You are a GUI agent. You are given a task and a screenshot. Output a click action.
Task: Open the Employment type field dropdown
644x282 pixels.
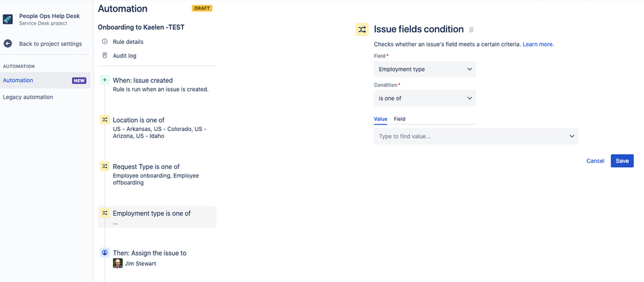pyautogui.click(x=425, y=70)
